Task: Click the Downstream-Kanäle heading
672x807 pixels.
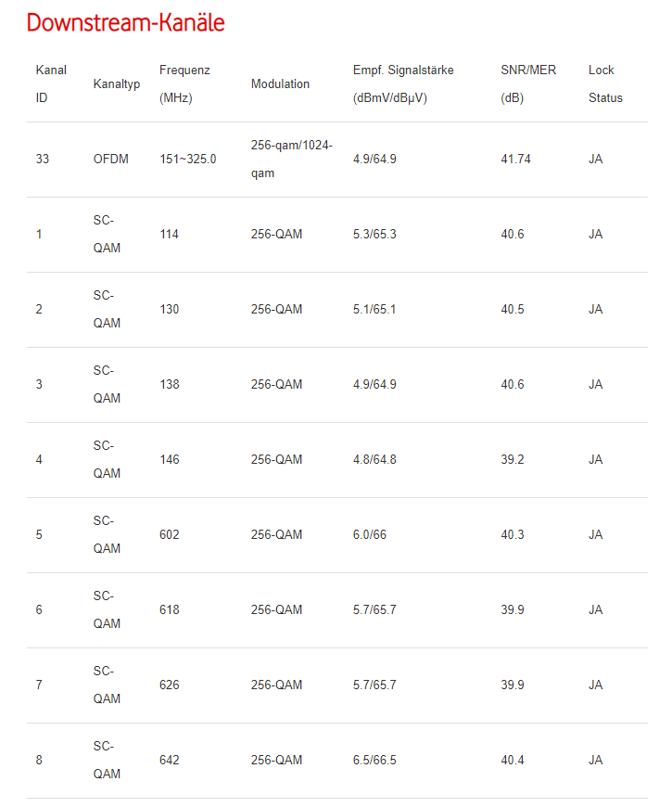Action: [x=125, y=22]
